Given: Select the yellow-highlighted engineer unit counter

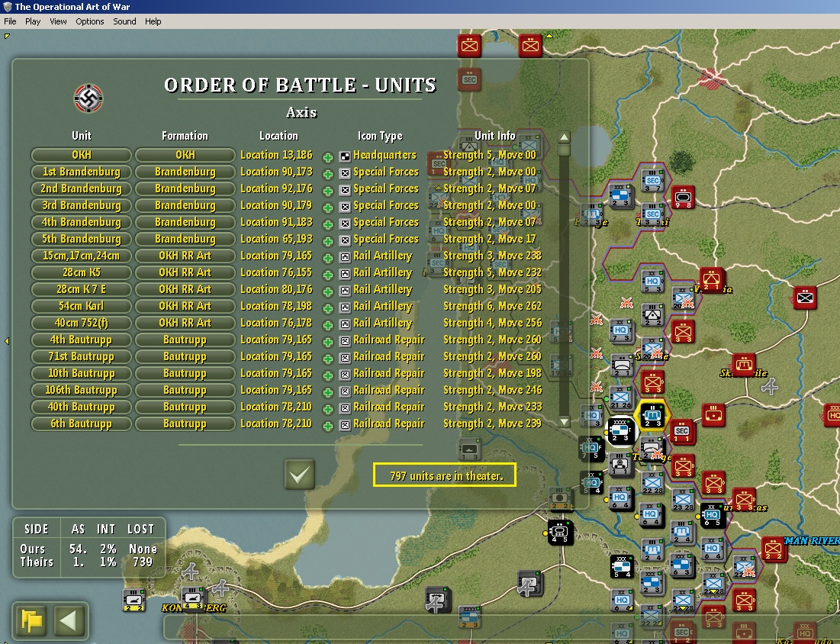Looking at the screenshot, I should [x=652, y=415].
